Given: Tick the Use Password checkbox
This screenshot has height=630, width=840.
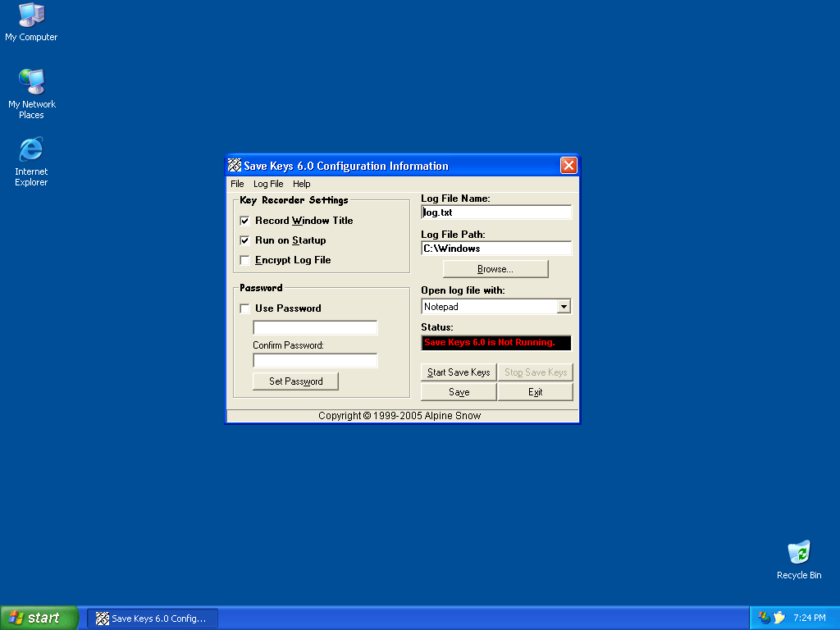Looking at the screenshot, I should [x=244, y=308].
